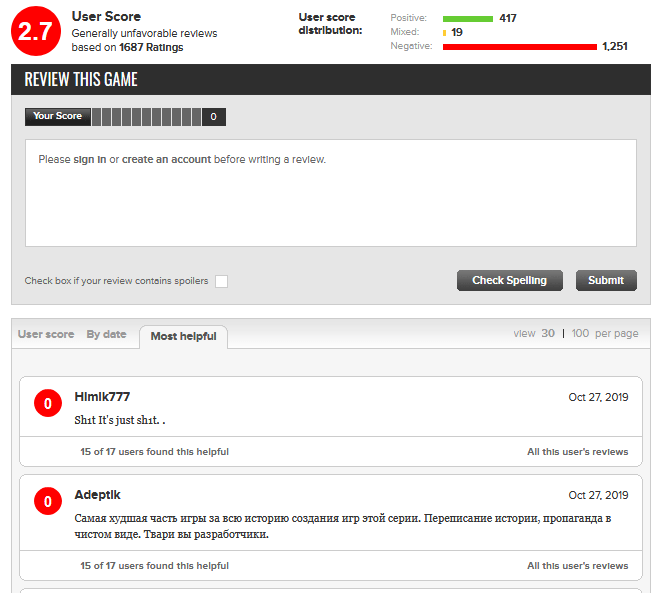The width and height of the screenshot is (658, 593).
Task: Click the Check Spelling button
Action: point(509,280)
